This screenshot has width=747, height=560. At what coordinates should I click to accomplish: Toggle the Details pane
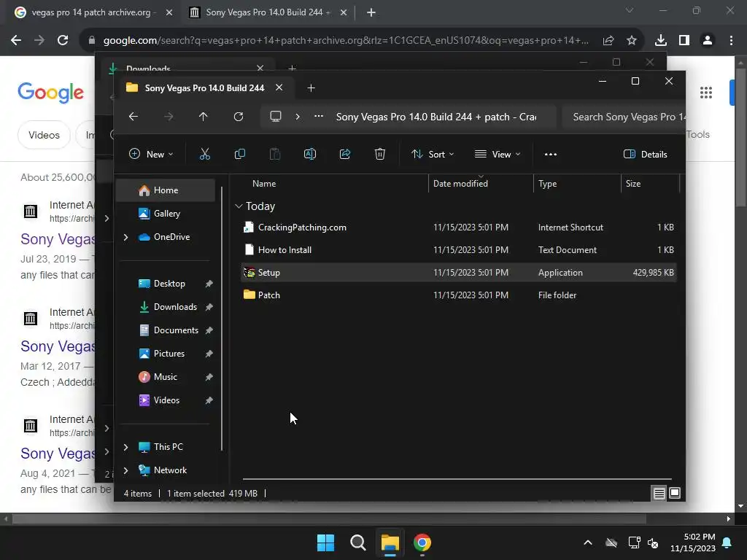coord(646,155)
